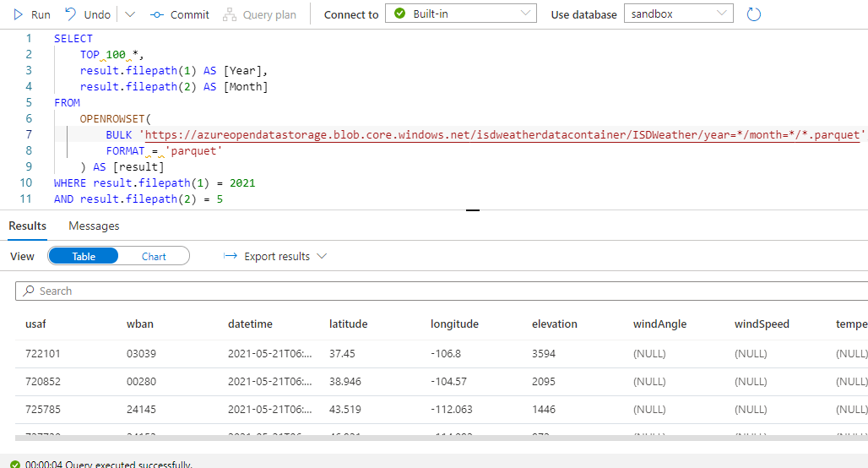
Task: Click the Export results arrow icon
Action: pos(231,256)
